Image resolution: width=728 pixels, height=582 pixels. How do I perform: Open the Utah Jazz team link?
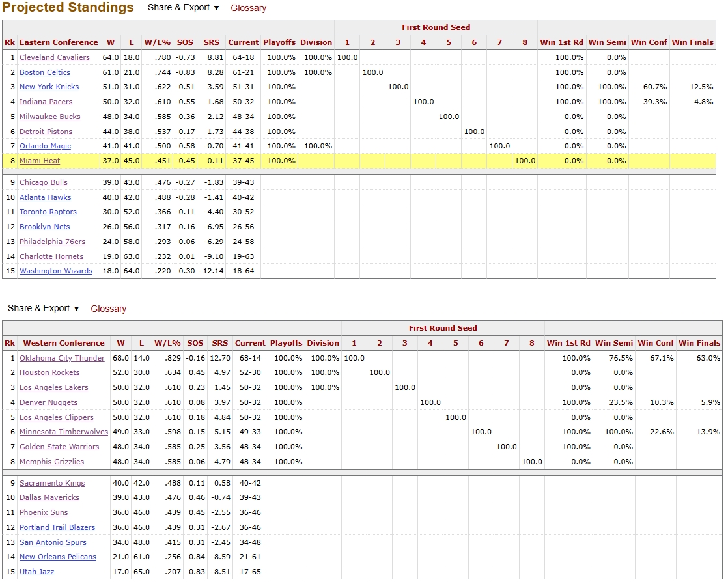36,572
